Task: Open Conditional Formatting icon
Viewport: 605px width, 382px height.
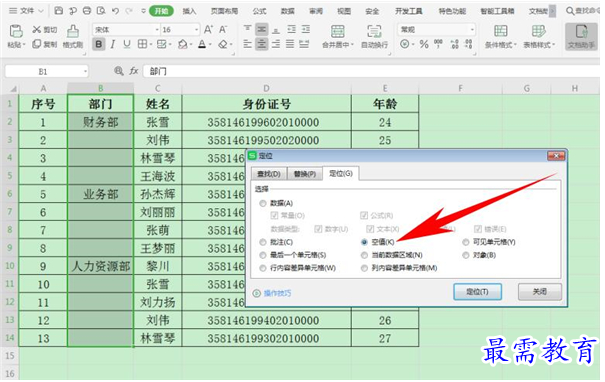Action: 500,31
